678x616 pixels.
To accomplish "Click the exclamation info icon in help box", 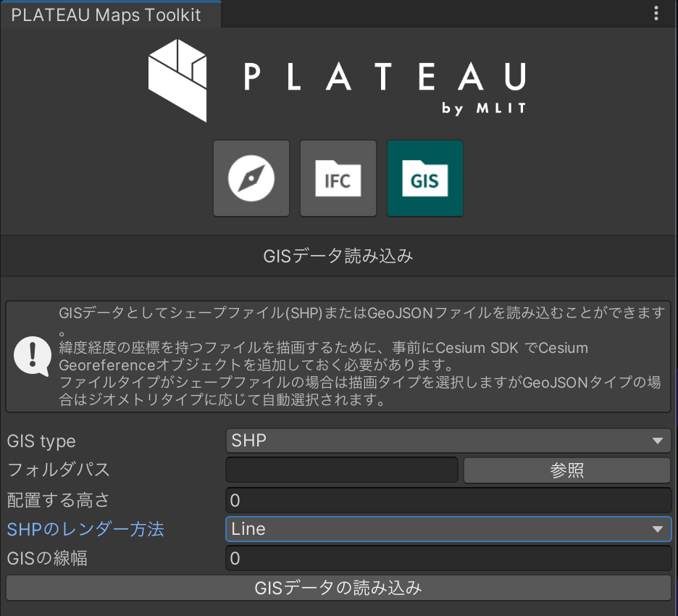I will coord(33,356).
